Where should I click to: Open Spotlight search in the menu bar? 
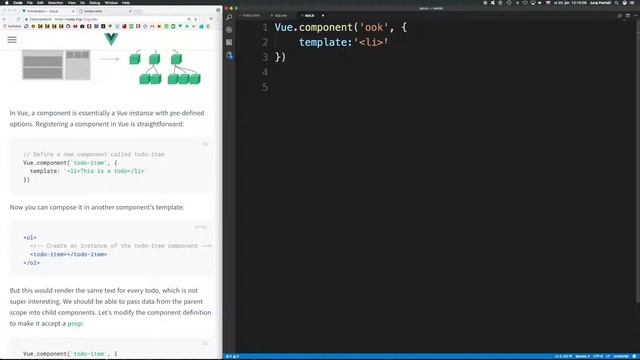tap(616, 3)
